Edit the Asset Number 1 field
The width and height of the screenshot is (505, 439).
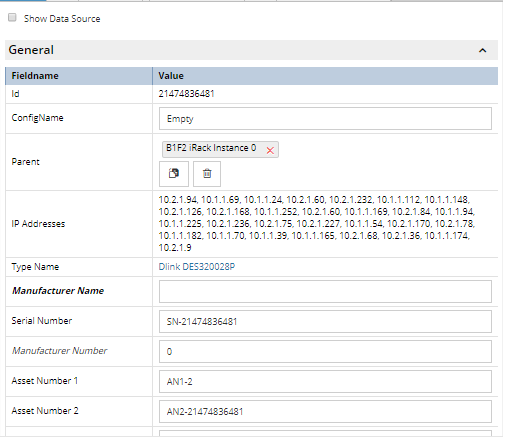click(325, 381)
